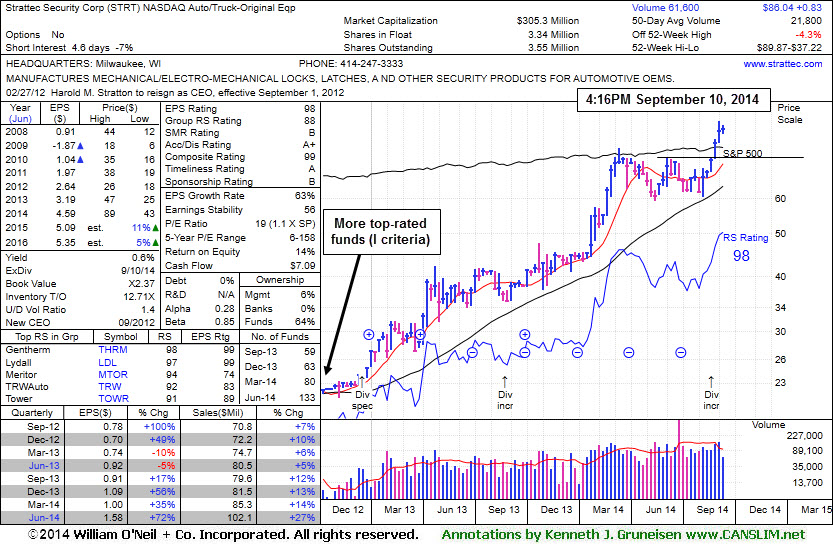Click the '$305.3 Million' market capitalization value
Screen dimensions: 833x546
(x=548, y=21)
